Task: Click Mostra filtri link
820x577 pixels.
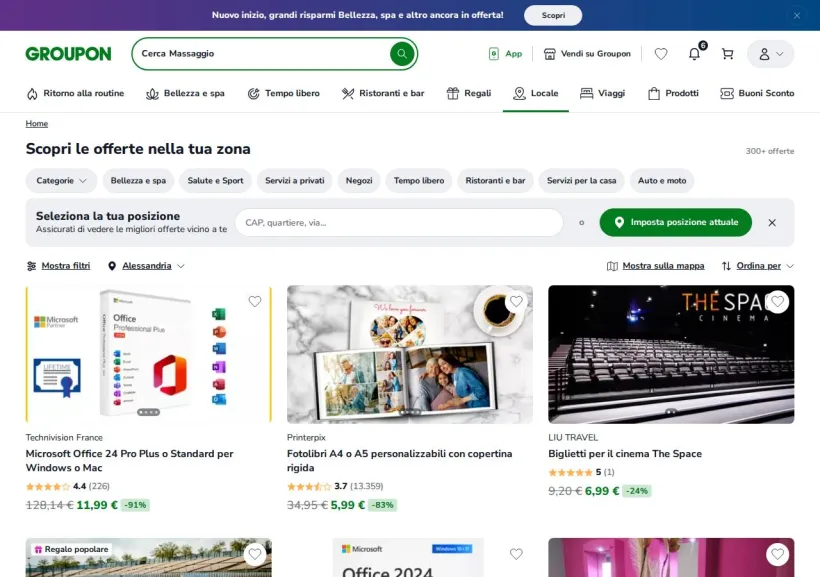Action: coord(59,266)
